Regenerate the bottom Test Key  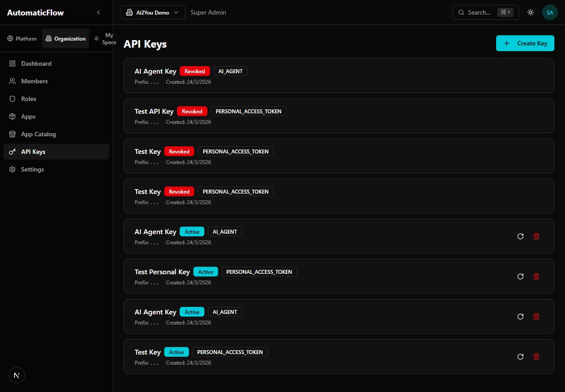(520, 357)
